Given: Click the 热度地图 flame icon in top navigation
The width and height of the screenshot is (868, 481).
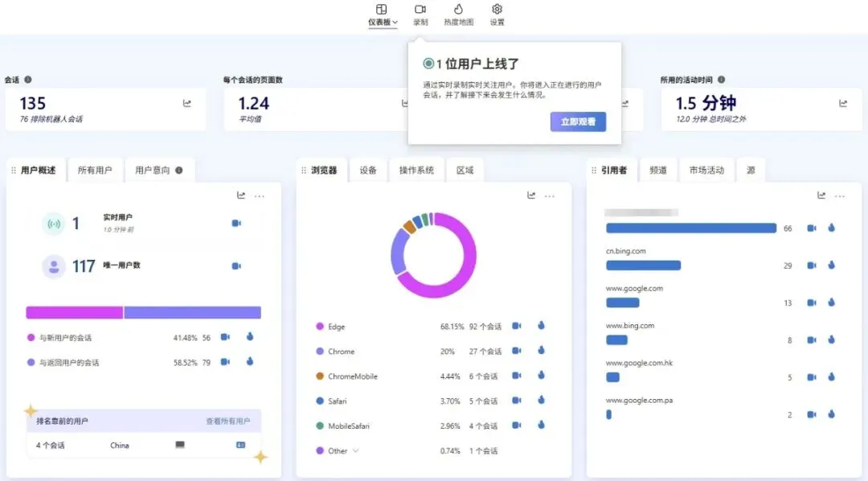Looking at the screenshot, I should 459,9.
